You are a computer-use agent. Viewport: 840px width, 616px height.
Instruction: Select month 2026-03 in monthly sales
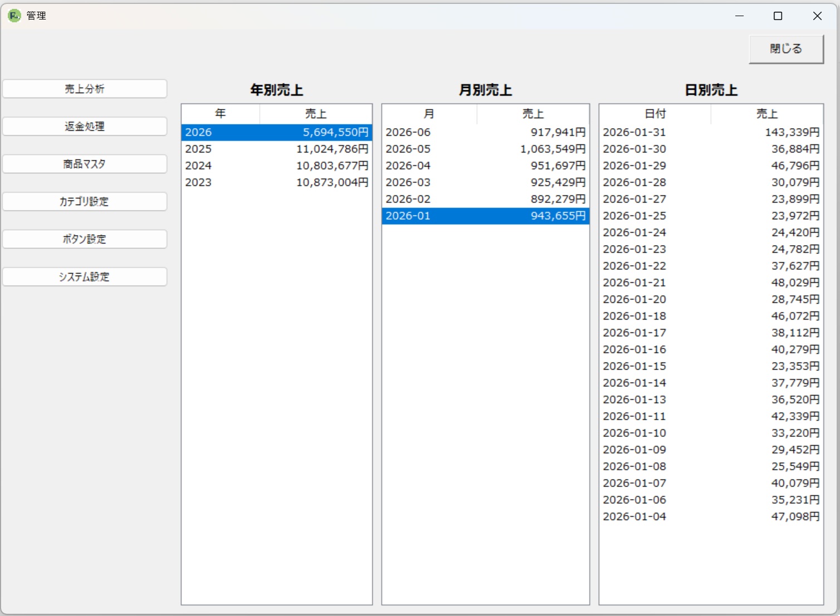pyautogui.click(x=485, y=183)
